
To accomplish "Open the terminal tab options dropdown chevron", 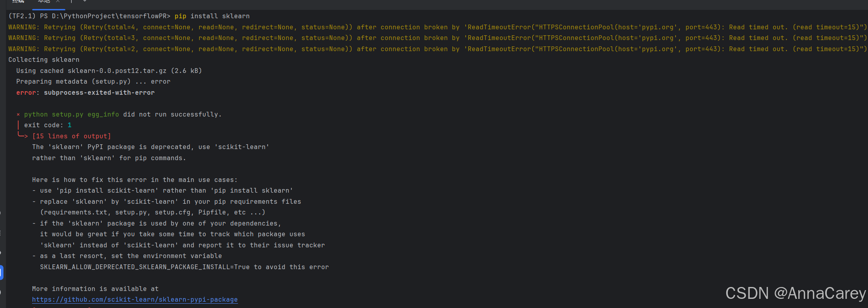I will [85, 2].
